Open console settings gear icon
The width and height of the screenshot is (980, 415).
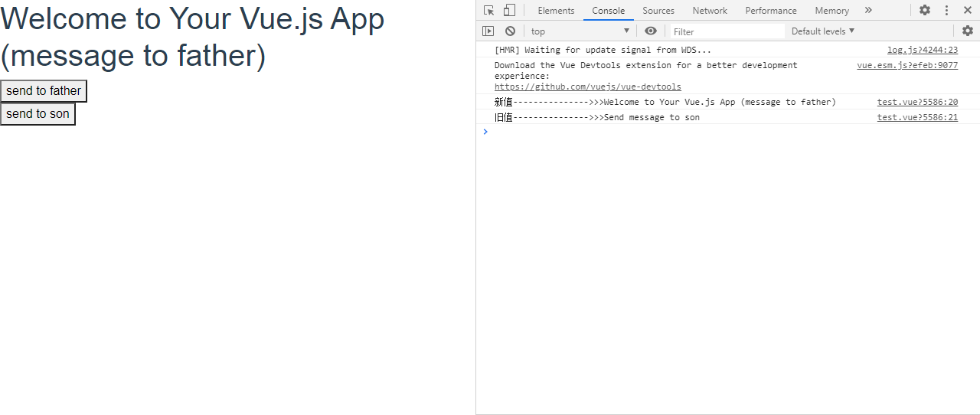(x=968, y=31)
